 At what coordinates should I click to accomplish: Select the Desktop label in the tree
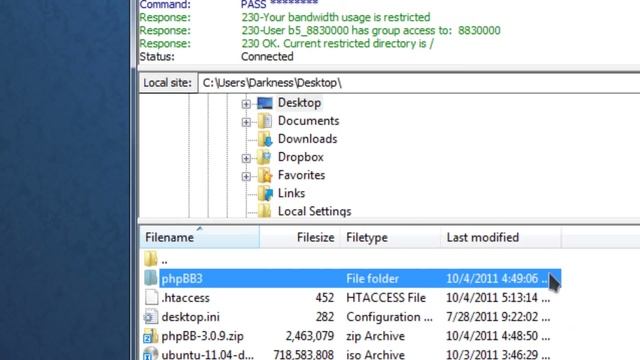point(299,103)
